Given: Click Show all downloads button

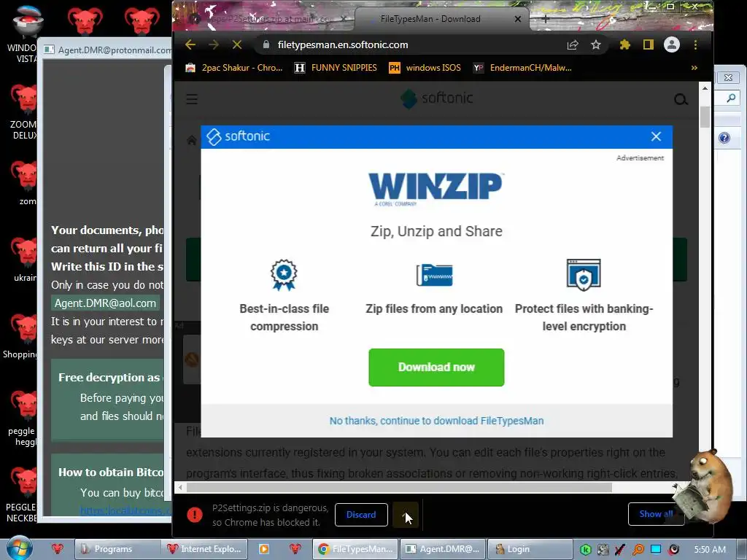Looking at the screenshot, I should pyautogui.click(x=656, y=514).
